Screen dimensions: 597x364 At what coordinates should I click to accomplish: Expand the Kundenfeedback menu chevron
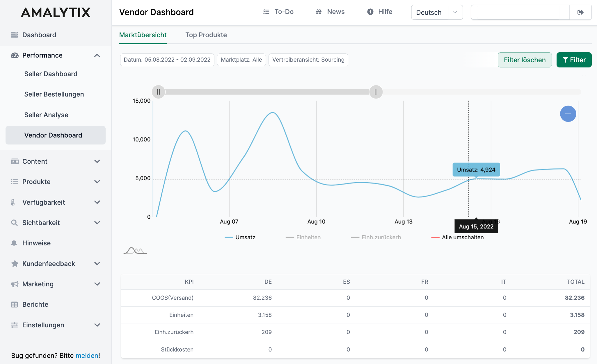coord(97,264)
